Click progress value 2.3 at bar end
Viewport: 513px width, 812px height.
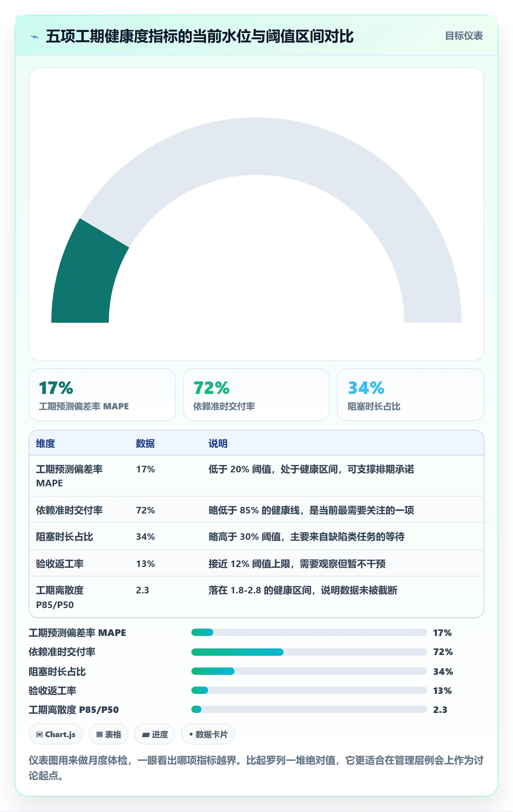coord(440,710)
